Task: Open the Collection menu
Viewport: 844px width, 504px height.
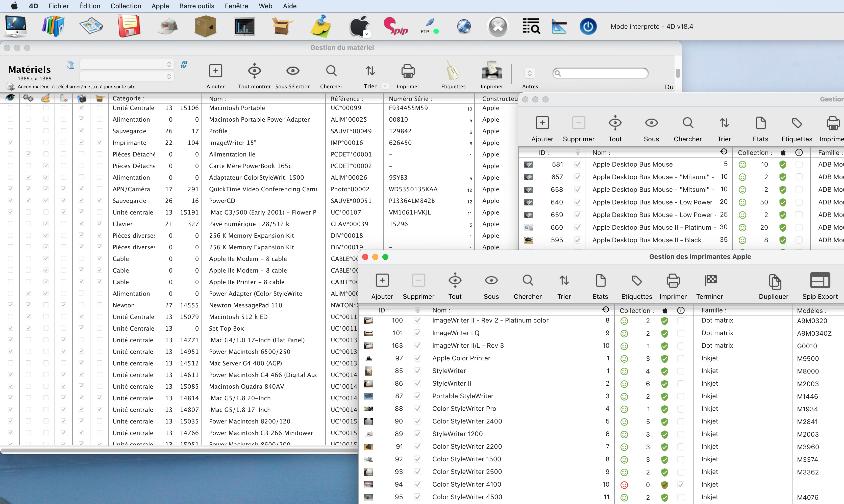Action: pos(126,6)
